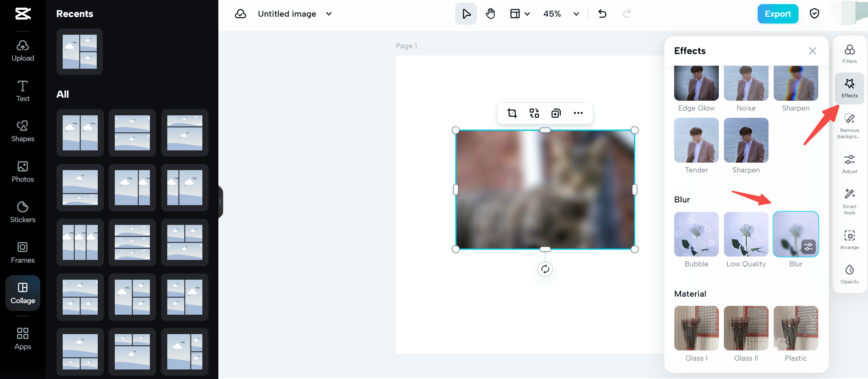Adjust the Blur effect intensity
The image size is (868, 379).
(x=809, y=247)
